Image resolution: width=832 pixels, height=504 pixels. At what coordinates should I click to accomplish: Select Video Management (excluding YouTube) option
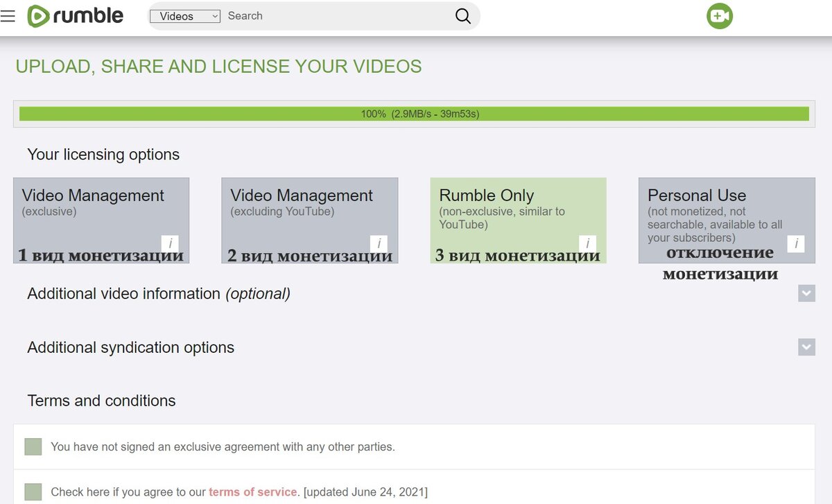pos(310,220)
